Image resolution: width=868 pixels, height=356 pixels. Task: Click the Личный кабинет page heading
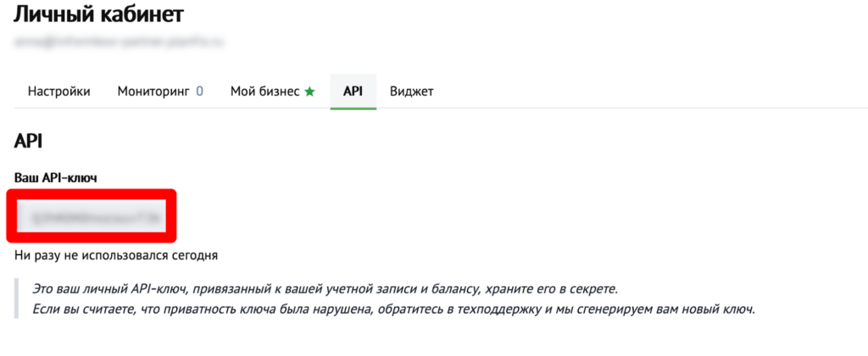[98, 14]
